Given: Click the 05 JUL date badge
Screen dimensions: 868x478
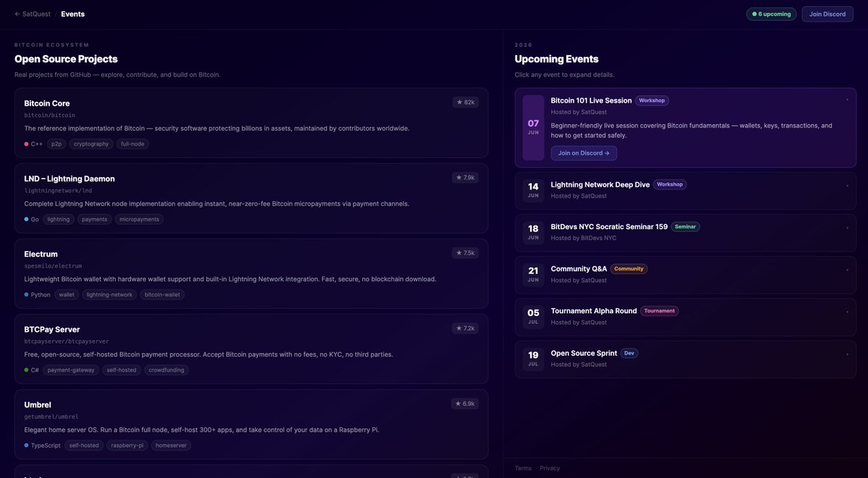Looking at the screenshot, I should pyautogui.click(x=533, y=317).
